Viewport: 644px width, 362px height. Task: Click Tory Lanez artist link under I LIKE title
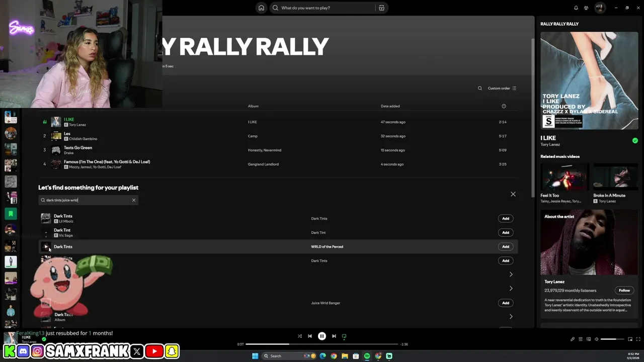(x=550, y=145)
